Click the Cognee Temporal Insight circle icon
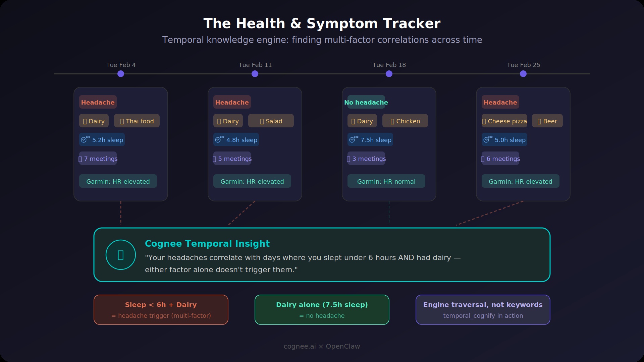The height and width of the screenshot is (362, 644). 121,255
